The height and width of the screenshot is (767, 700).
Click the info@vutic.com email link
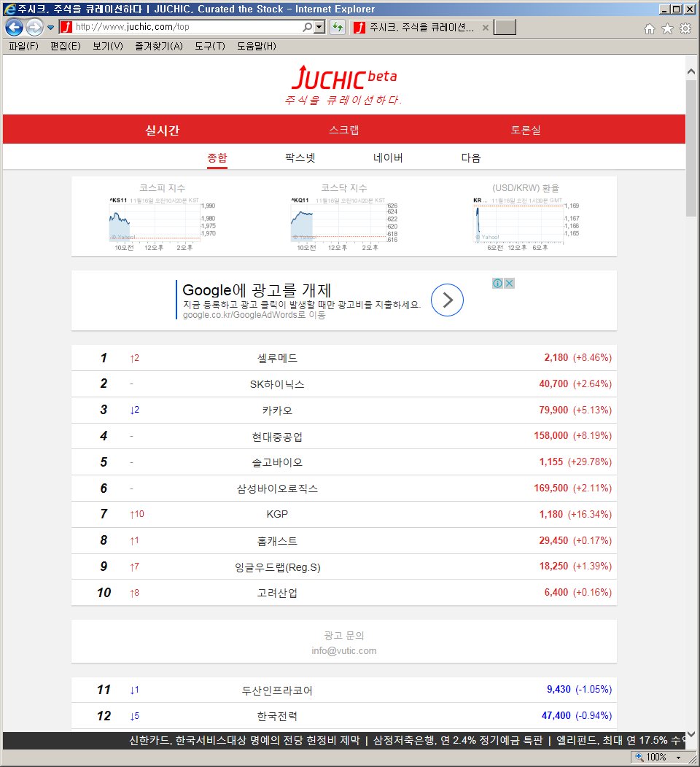344,650
